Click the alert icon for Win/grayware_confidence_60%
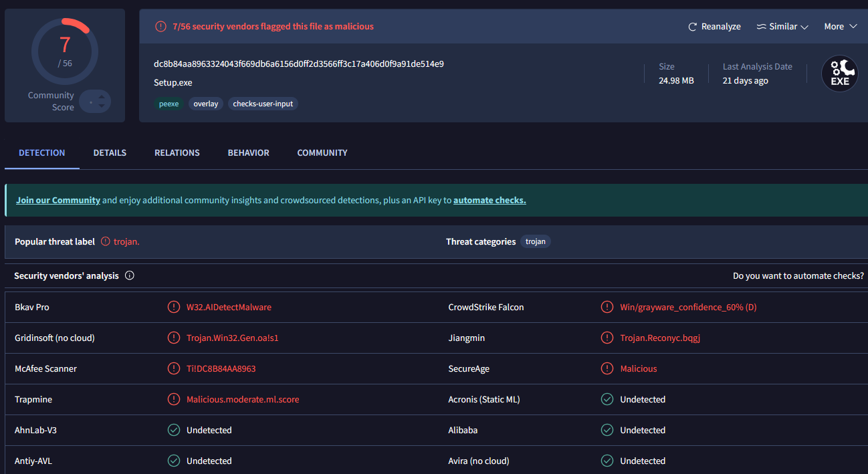 coord(607,307)
